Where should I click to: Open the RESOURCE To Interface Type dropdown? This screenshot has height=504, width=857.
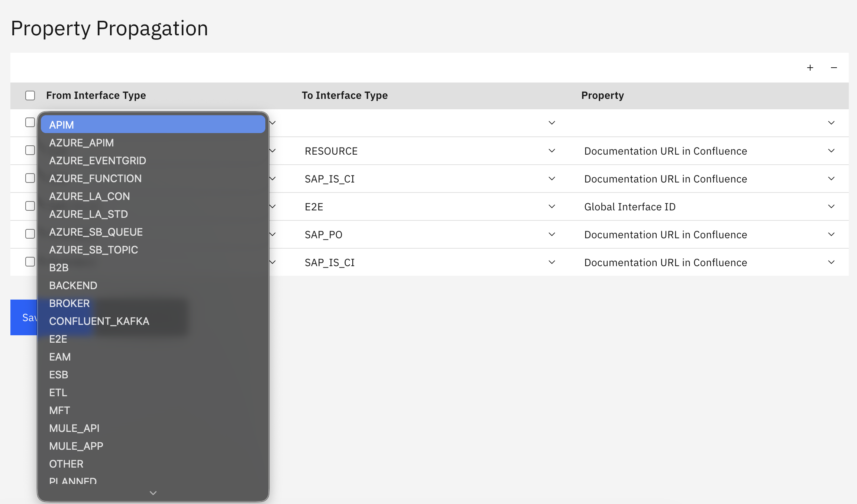430,151
